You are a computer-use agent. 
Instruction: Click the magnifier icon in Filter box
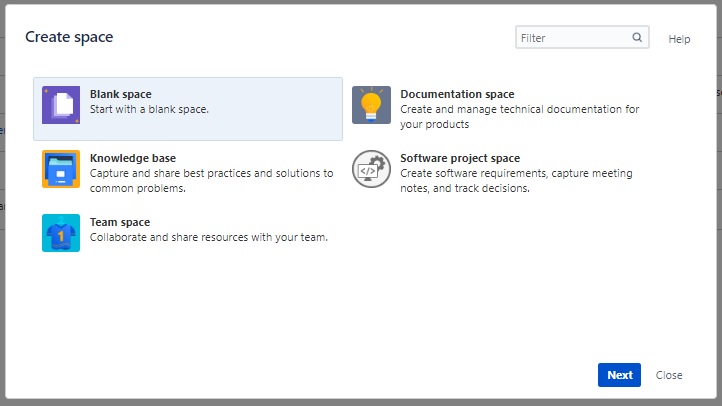(x=637, y=37)
